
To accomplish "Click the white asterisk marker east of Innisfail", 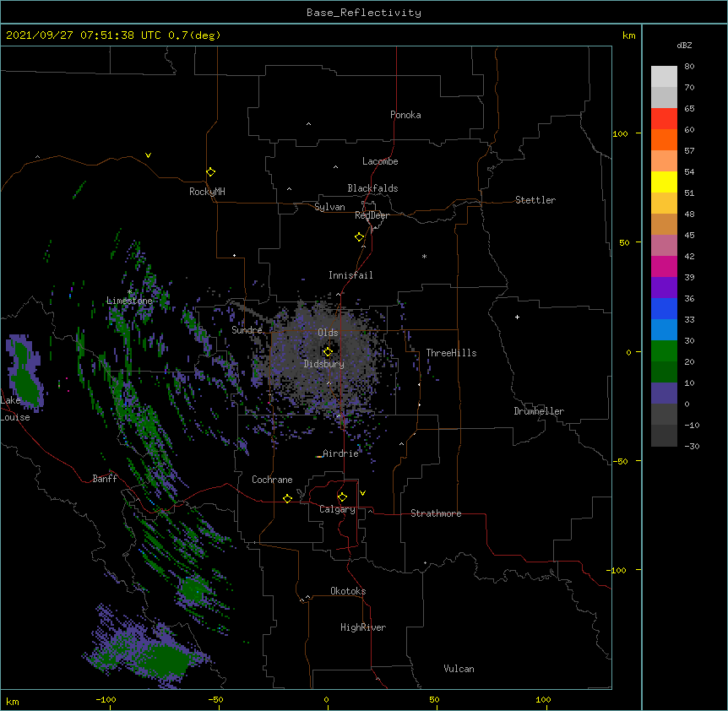I will click(424, 256).
